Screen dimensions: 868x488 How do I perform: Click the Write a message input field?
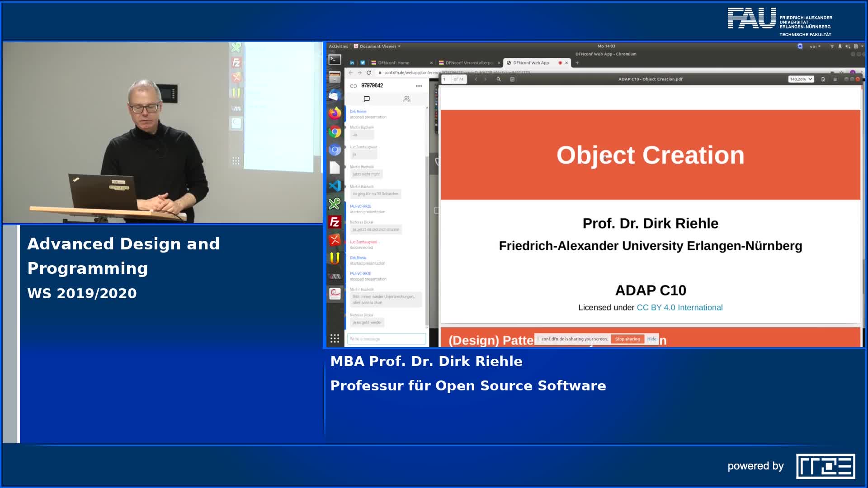coord(386,339)
